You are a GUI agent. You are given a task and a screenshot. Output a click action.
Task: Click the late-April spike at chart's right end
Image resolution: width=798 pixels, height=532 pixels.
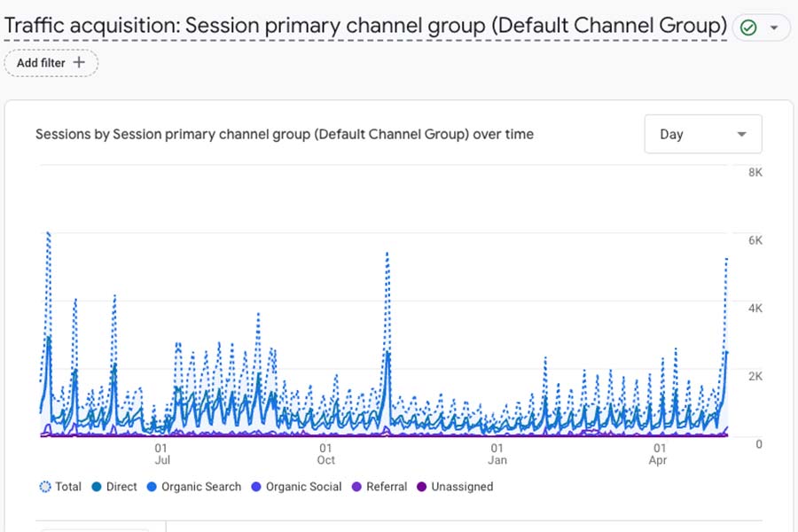[x=726, y=259]
